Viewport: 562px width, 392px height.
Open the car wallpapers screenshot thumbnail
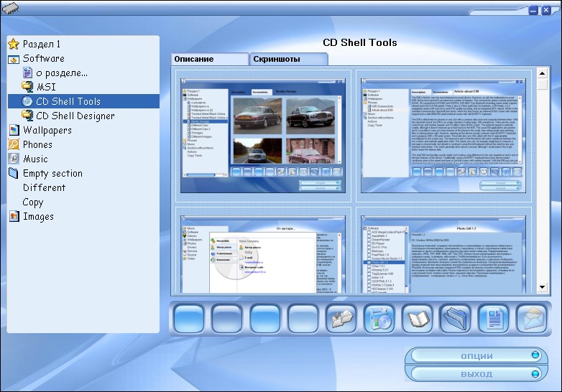[x=263, y=136]
